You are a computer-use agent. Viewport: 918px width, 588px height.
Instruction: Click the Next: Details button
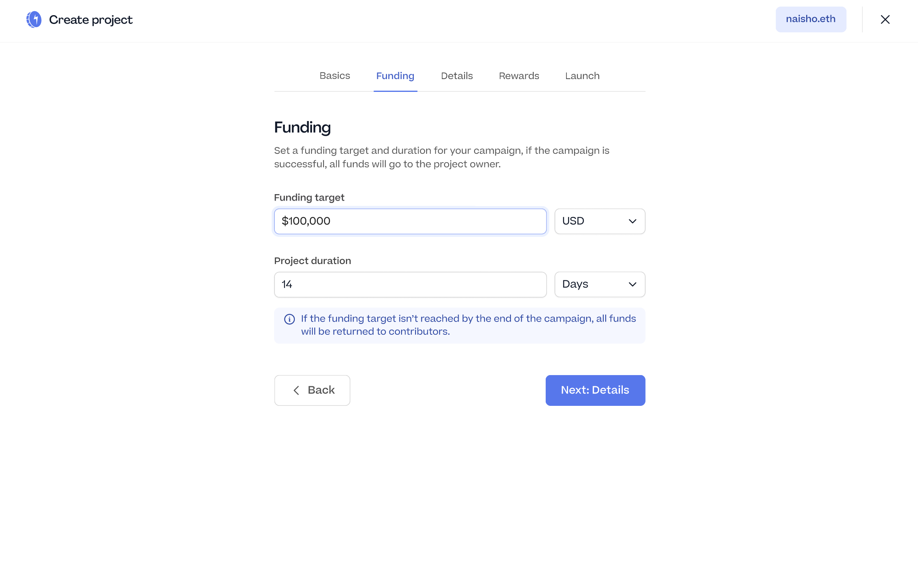[x=595, y=390]
